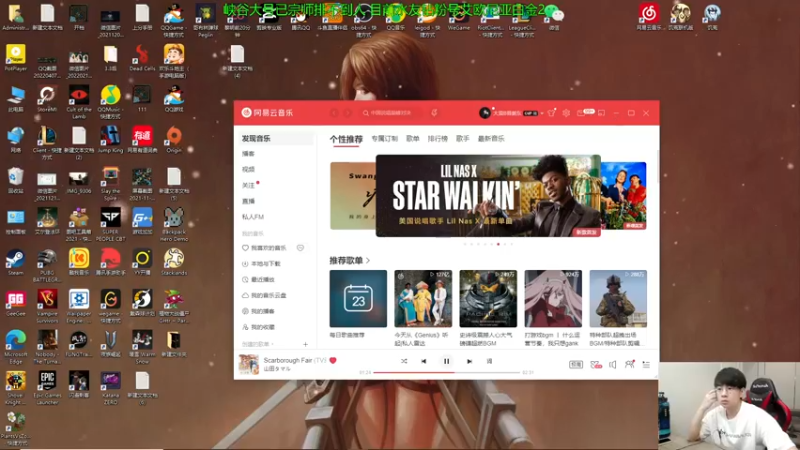Open my collection sidebar entry
The width and height of the screenshot is (800, 450).
click(x=258, y=327)
